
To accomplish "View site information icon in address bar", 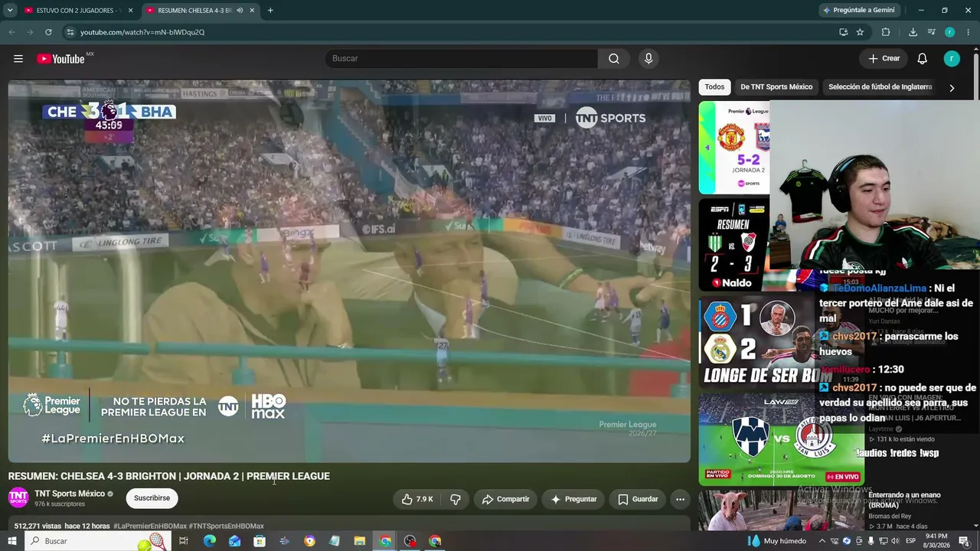I will point(70,32).
